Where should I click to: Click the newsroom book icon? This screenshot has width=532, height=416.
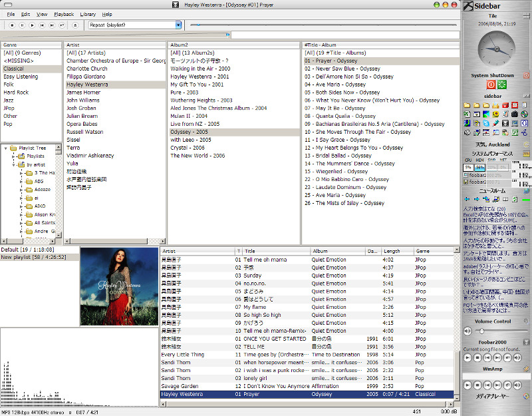tap(505, 199)
